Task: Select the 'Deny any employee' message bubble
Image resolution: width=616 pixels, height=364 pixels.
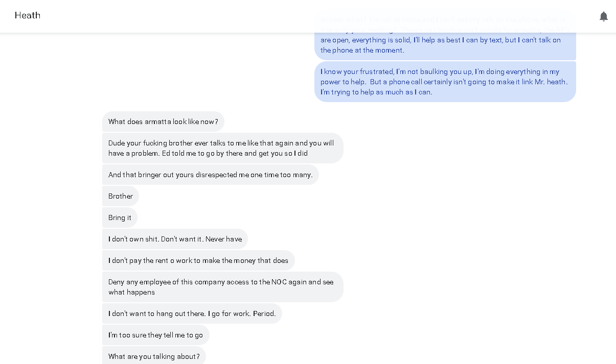Action: (x=222, y=287)
